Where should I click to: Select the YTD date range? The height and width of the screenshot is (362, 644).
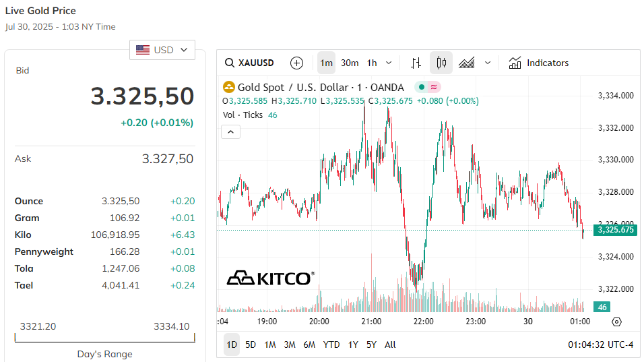(x=331, y=344)
